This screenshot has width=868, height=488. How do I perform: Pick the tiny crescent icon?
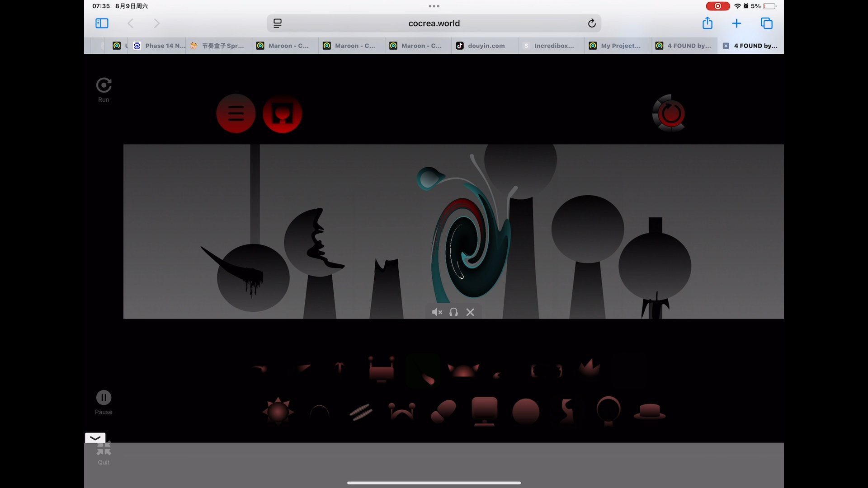click(x=497, y=375)
